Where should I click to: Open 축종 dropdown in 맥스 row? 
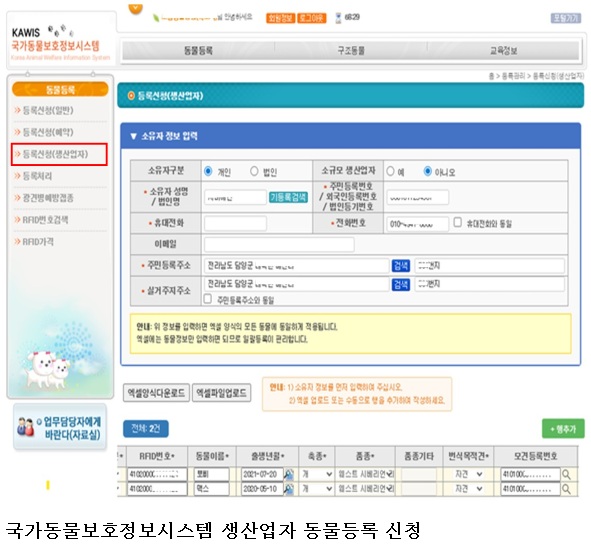coord(317,489)
